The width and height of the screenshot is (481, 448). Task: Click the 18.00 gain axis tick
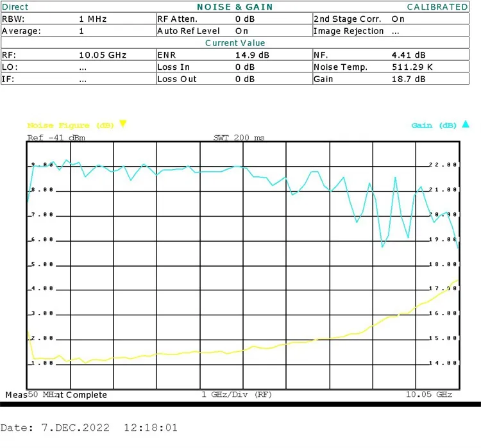tap(443, 264)
